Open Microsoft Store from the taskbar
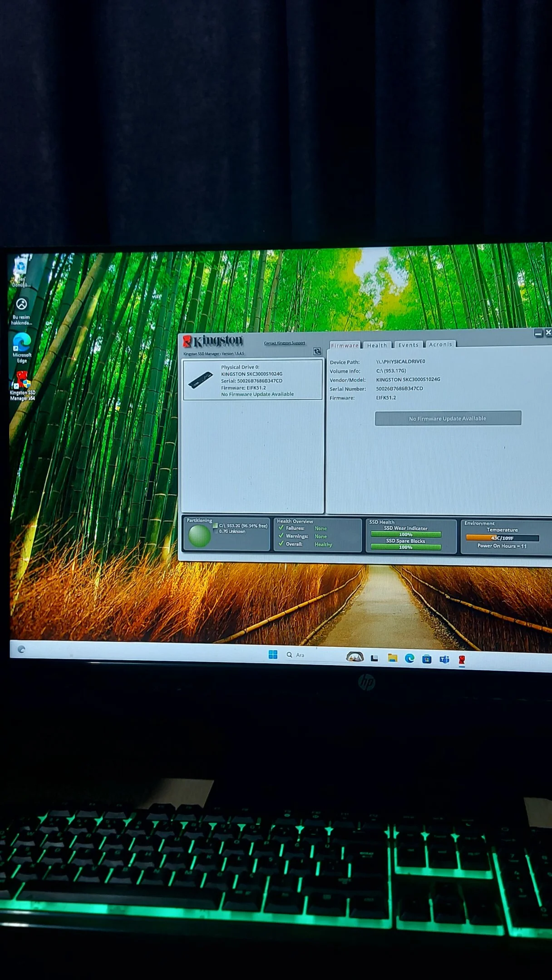Image resolution: width=552 pixels, height=980 pixels. click(427, 659)
